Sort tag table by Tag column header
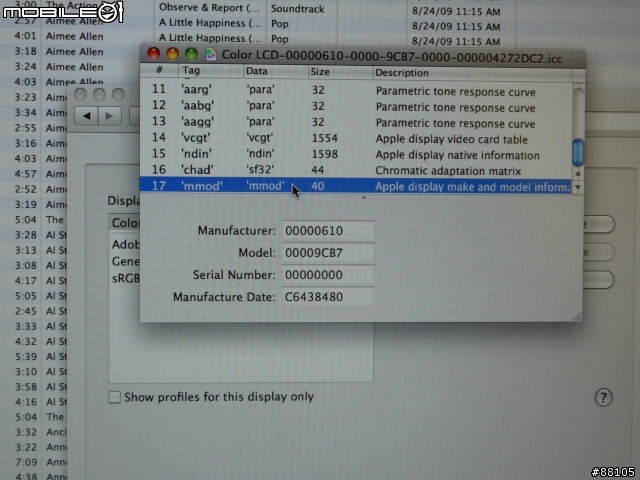 click(211, 71)
